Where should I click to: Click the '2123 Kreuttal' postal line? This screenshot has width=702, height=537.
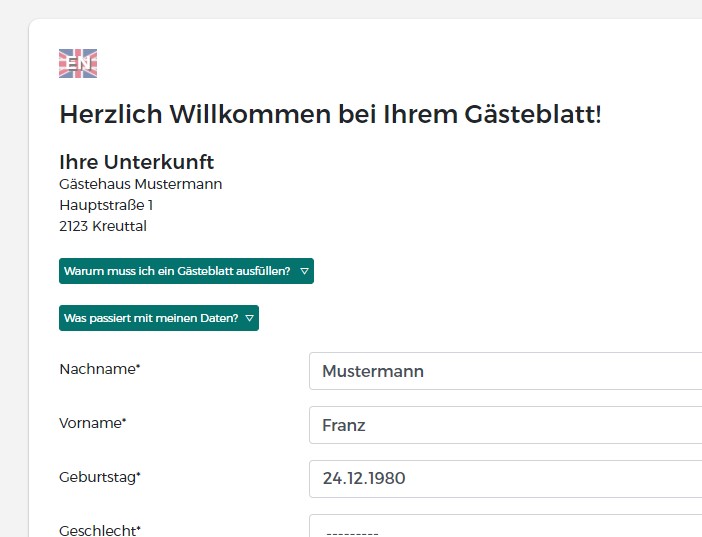[x=103, y=226]
